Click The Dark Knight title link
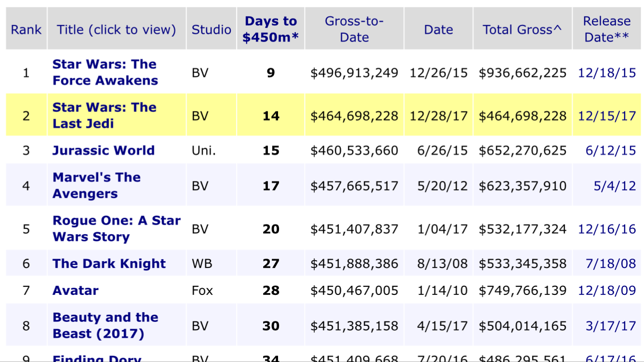Viewport: 644px width, 362px height. click(109, 264)
